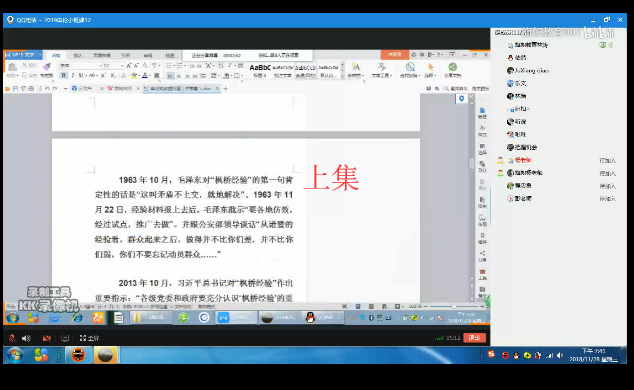Open the WPS 文字 application menu

click(x=23, y=55)
